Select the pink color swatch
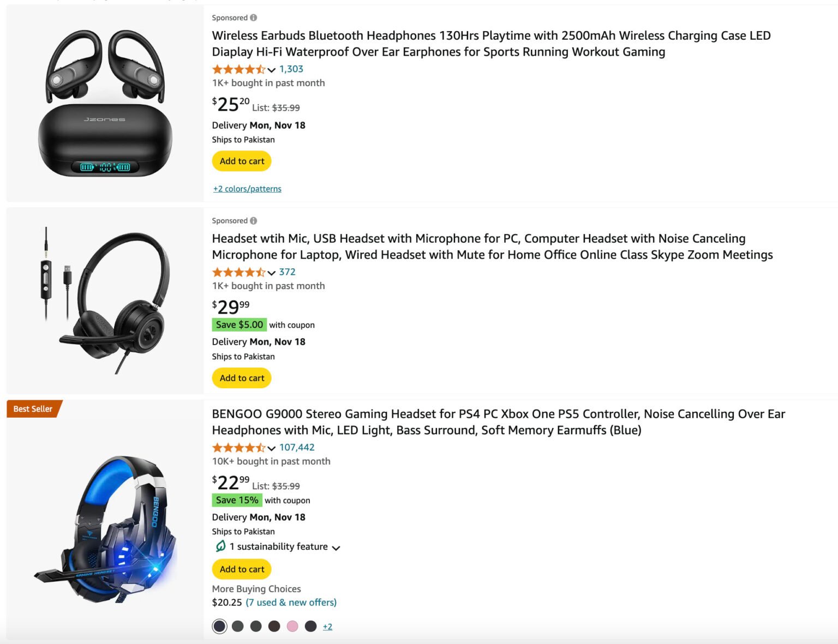 pos(292,626)
